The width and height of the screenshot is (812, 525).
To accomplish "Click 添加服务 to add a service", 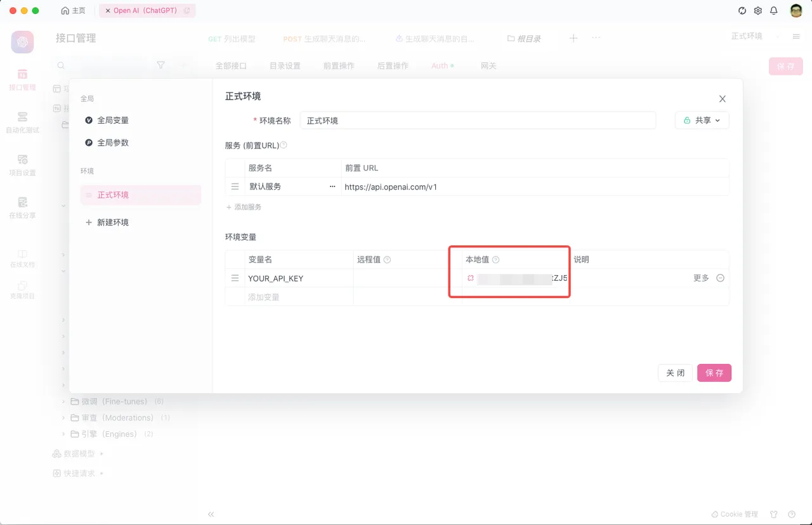I will 244,207.
